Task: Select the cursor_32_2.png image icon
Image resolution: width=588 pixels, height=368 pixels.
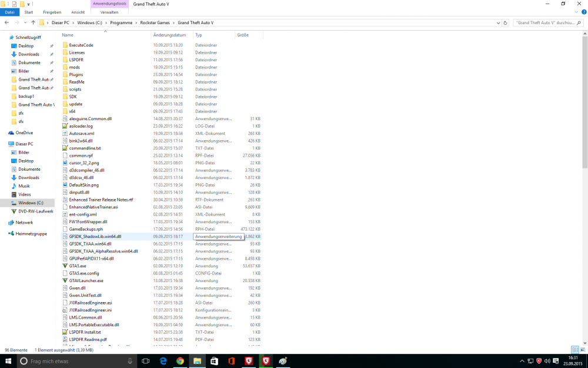Action: click(x=65, y=163)
